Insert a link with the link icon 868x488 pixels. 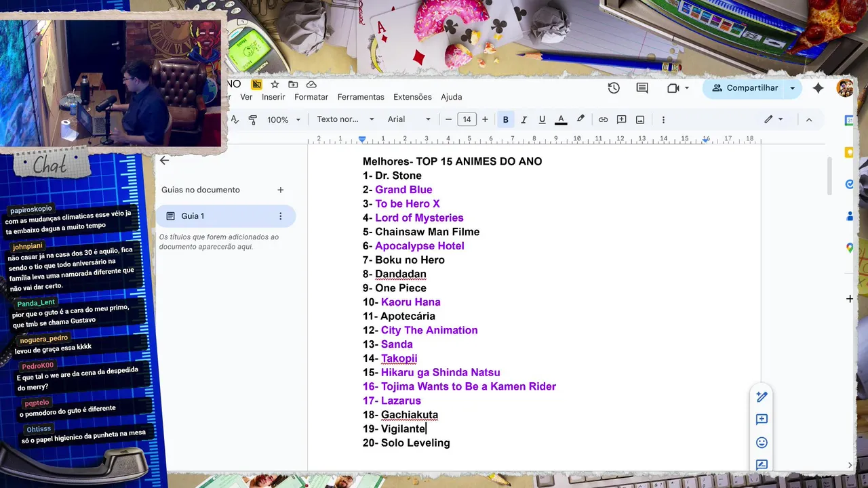click(603, 119)
